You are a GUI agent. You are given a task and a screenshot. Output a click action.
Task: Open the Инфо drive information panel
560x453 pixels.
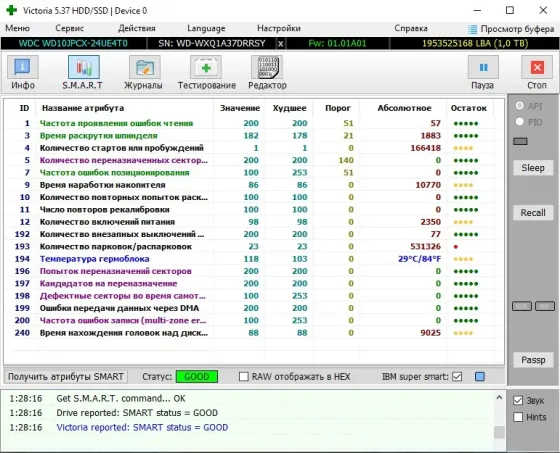click(22, 68)
